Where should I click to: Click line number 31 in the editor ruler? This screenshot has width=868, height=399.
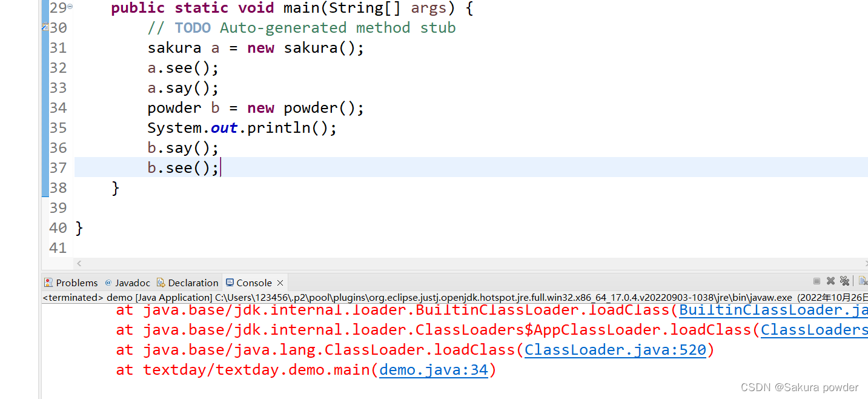pyautogui.click(x=58, y=47)
